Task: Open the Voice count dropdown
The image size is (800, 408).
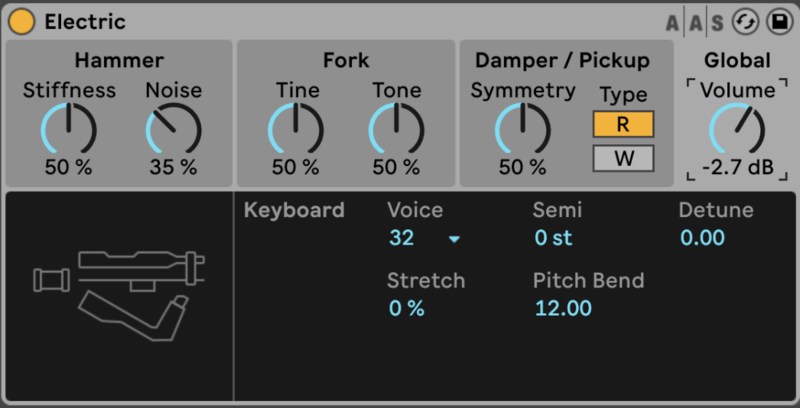Action: [424, 239]
